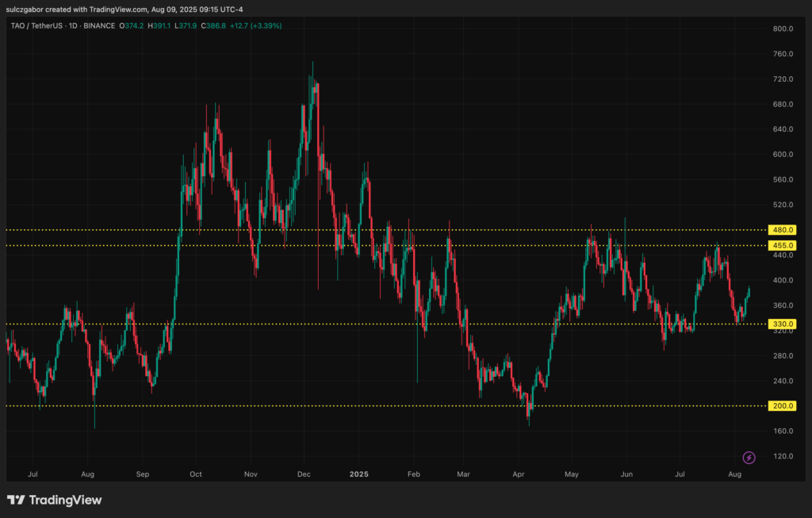The image size is (812, 518).
Task: Click the yellow 330.0 price label
Action: coord(782,324)
